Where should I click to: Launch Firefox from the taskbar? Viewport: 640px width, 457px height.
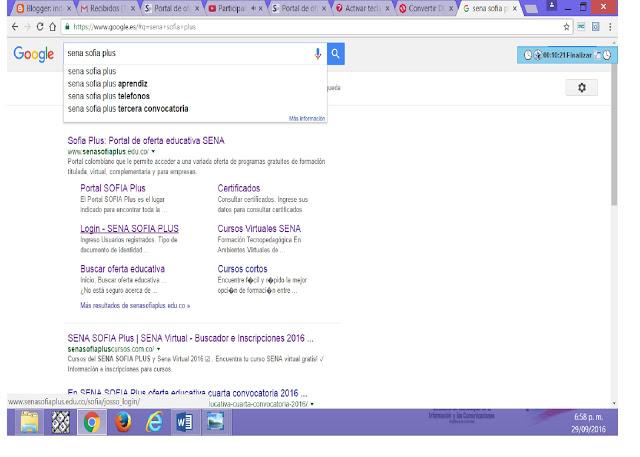tap(123, 422)
